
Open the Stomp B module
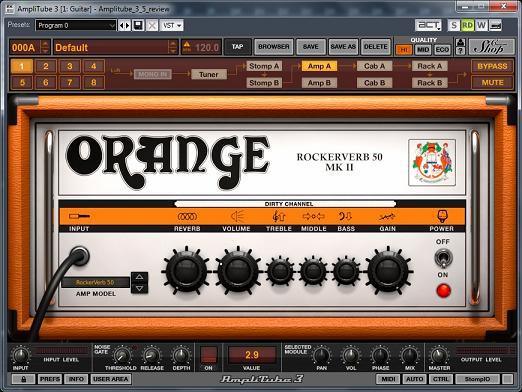(x=264, y=83)
